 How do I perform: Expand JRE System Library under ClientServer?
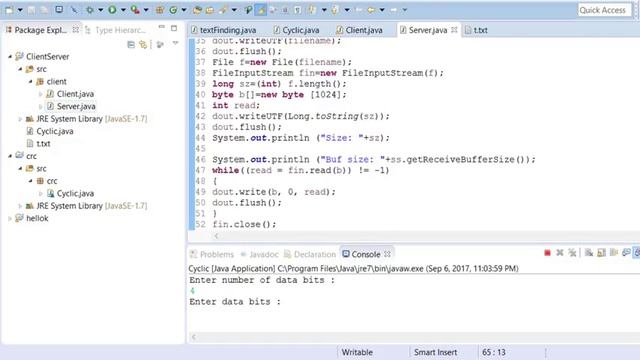(x=20, y=119)
